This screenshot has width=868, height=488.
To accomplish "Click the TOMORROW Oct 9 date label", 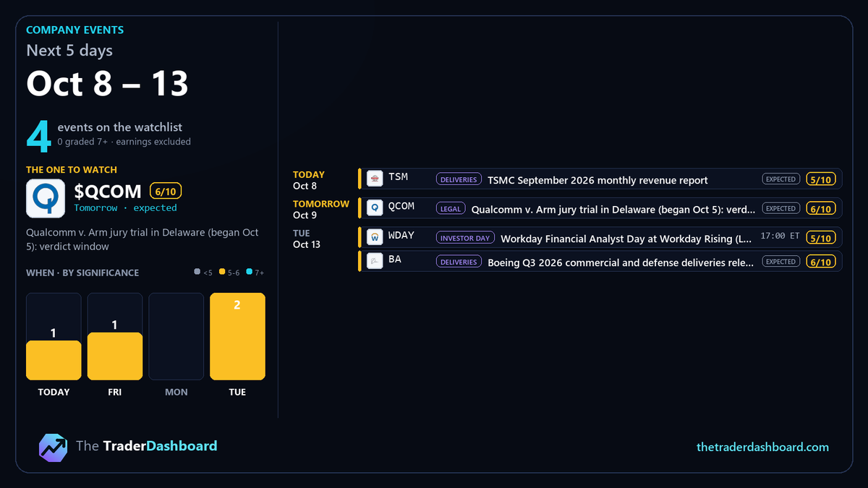I will [x=321, y=209].
